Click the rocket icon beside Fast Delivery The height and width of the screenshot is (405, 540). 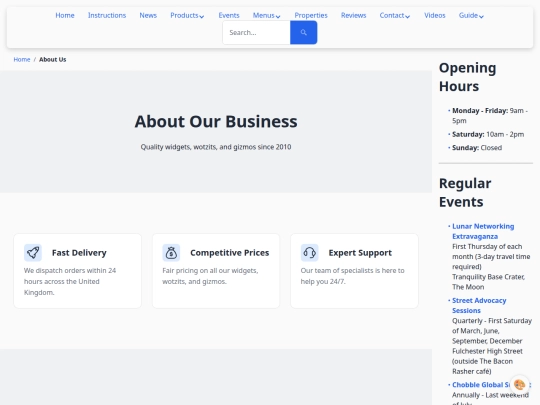[33, 253]
